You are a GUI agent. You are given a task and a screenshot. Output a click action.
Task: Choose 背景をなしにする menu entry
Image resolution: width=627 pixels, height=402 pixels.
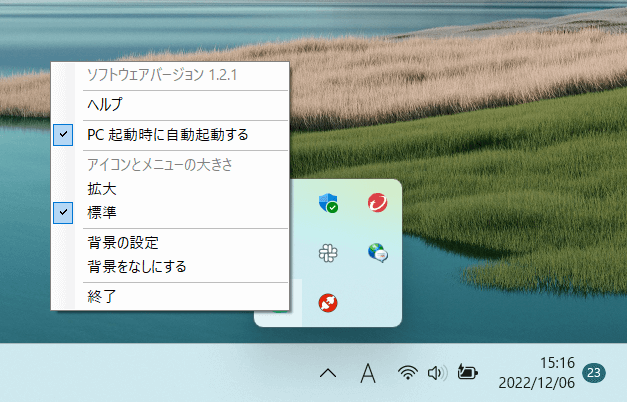[x=170, y=266]
